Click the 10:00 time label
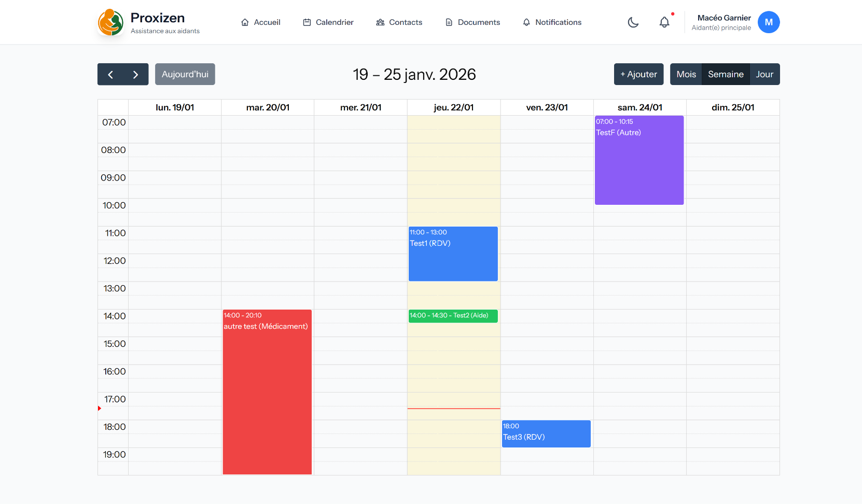 coord(114,205)
